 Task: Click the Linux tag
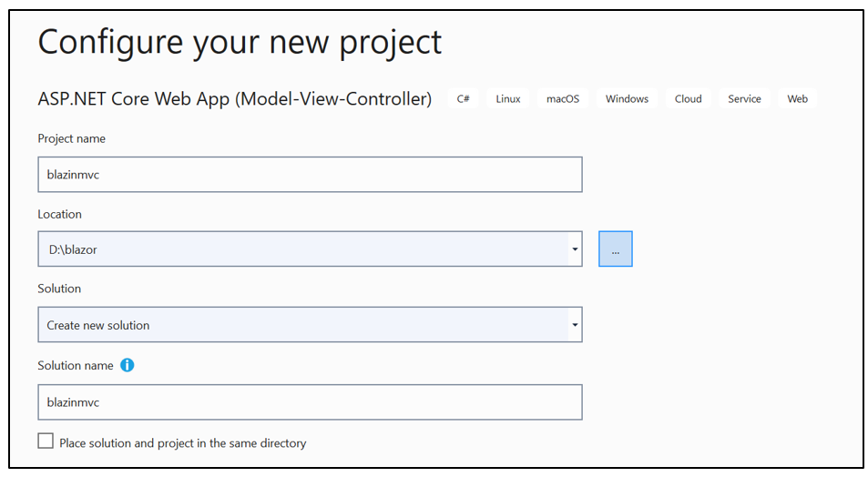coord(508,98)
